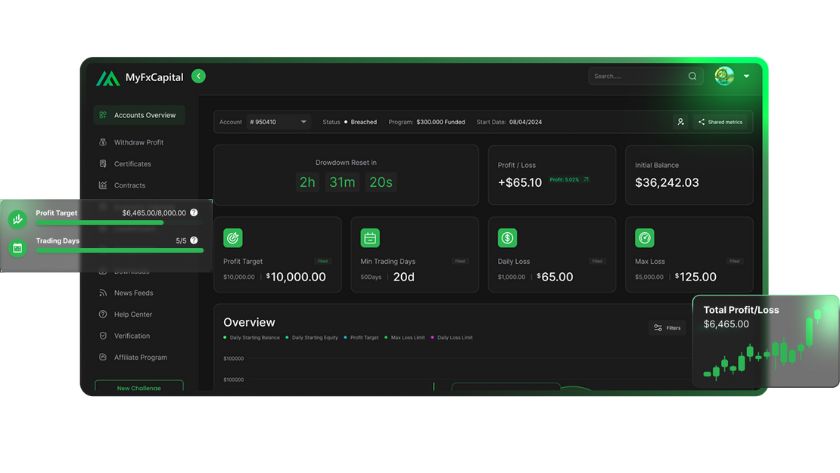Click the MyFxCapital logo icon
This screenshot has width=840, height=473.
pos(108,78)
